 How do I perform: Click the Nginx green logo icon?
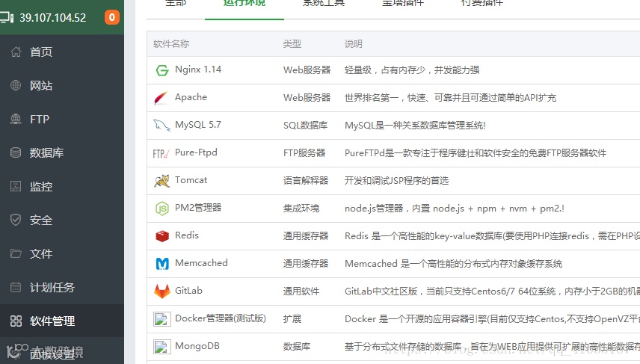[162, 70]
